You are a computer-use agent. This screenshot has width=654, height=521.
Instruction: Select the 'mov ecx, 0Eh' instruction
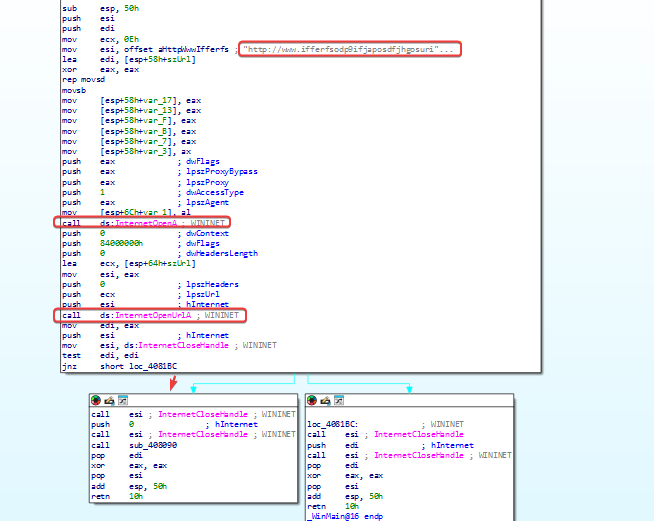coord(101,39)
